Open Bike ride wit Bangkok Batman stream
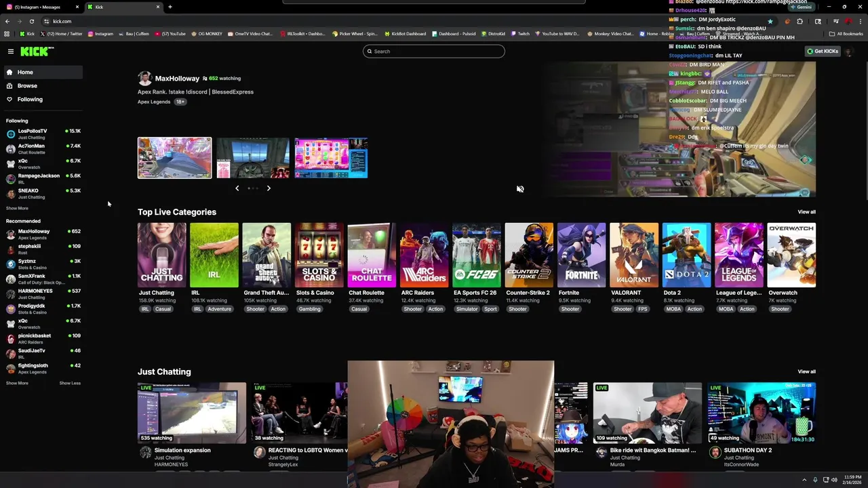The width and height of the screenshot is (868, 488). click(648, 413)
